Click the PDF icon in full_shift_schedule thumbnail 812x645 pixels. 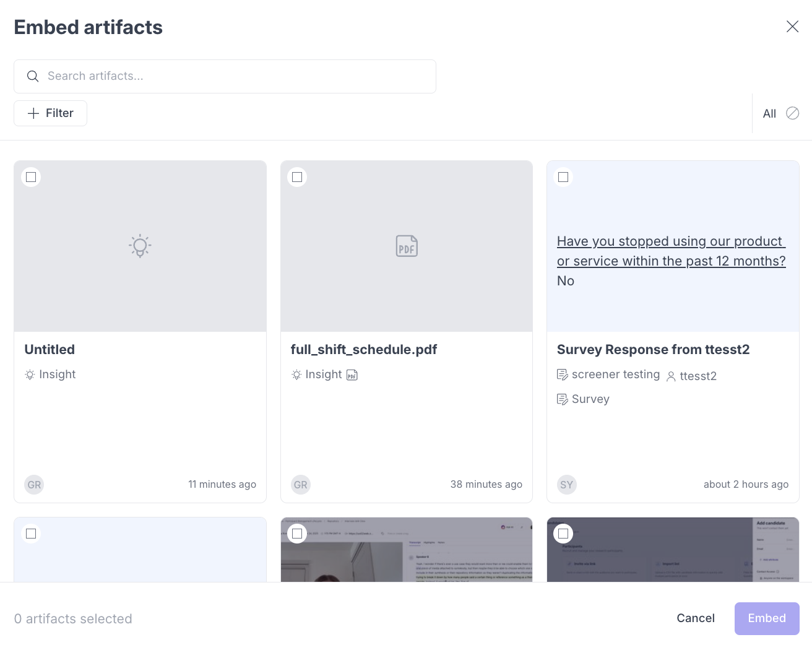click(407, 246)
